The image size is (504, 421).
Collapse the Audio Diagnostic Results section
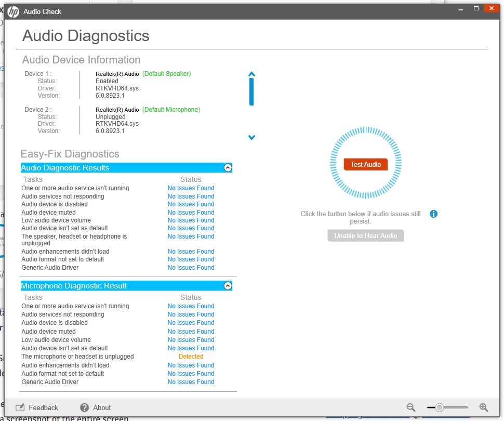tap(228, 167)
